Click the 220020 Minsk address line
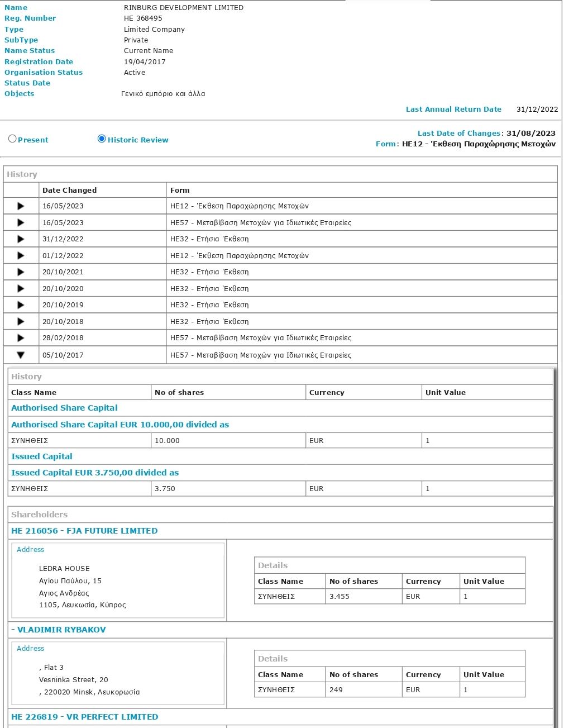The width and height of the screenshot is (564, 728). 89,692
